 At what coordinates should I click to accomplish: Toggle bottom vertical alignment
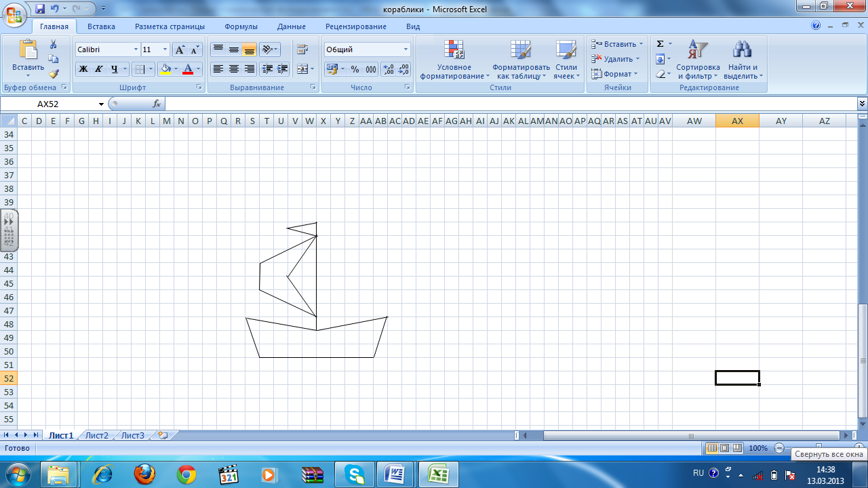(x=250, y=49)
